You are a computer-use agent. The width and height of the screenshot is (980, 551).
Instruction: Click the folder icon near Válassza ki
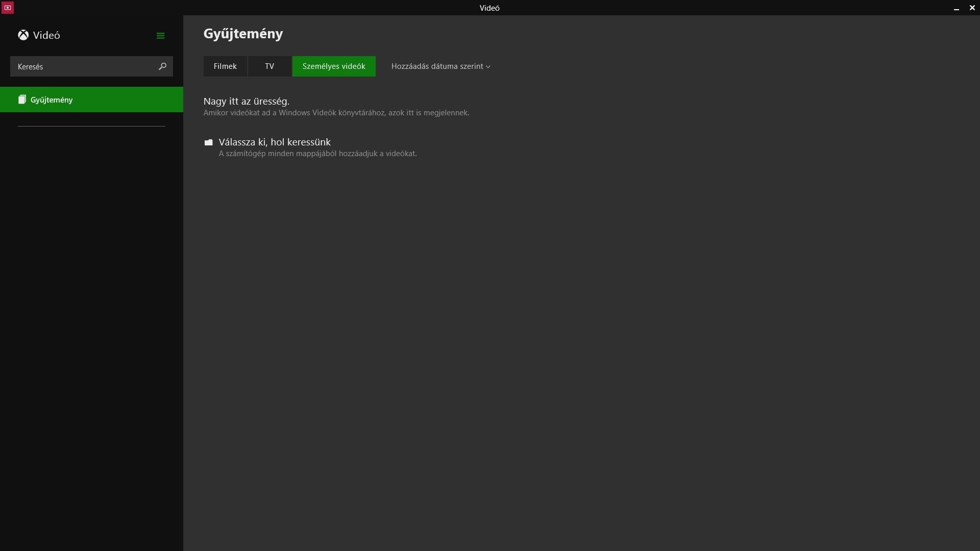coord(208,142)
